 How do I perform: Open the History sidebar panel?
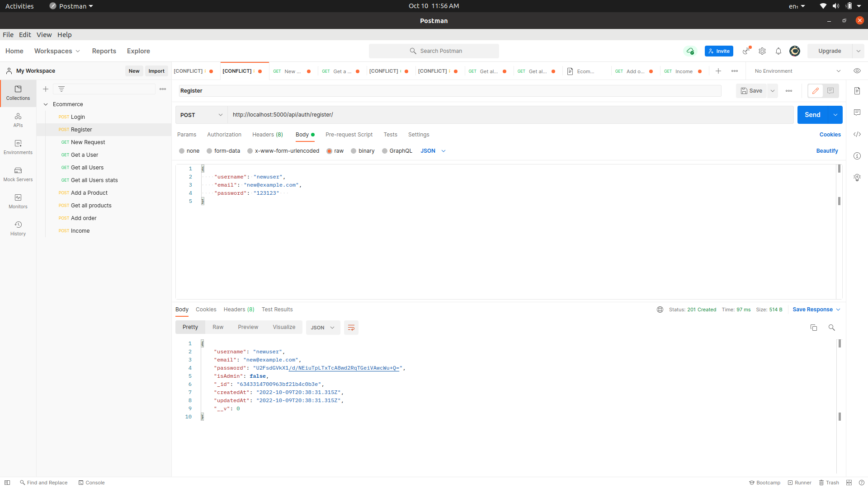(18, 229)
